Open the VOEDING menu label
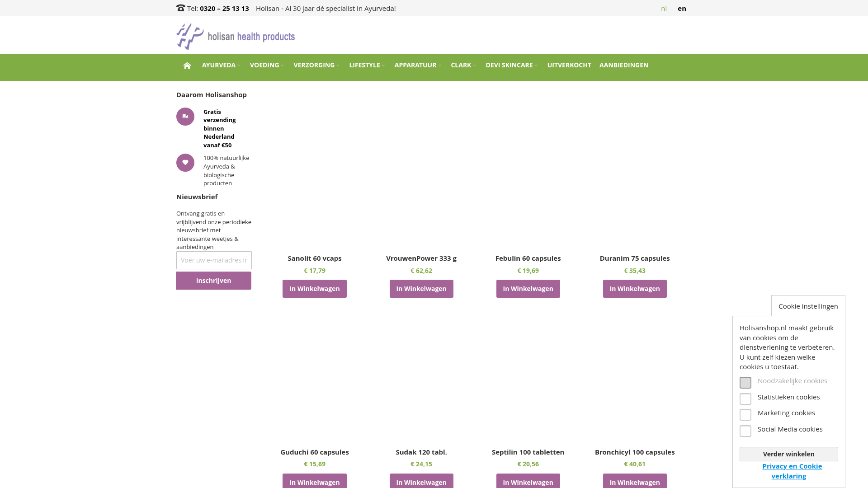The image size is (868, 488). [264, 65]
